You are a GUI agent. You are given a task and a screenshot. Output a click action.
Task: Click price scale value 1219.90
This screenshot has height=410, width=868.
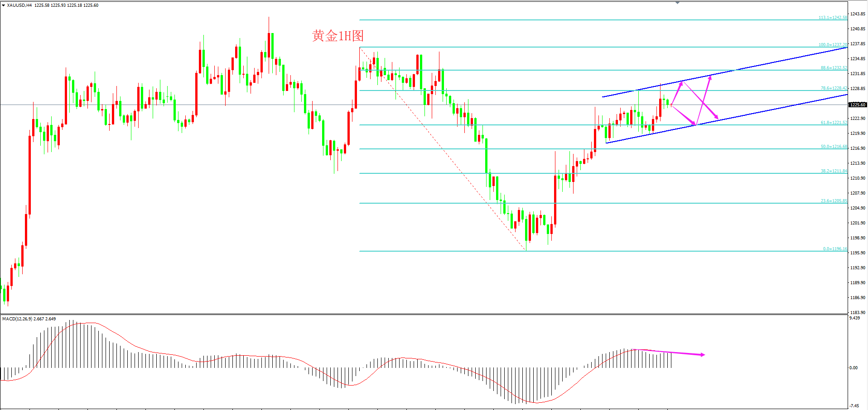click(858, 133)
